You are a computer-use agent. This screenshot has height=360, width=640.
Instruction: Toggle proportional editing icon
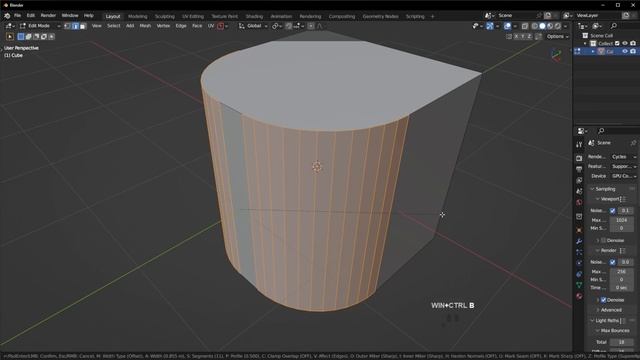pyautogui.click(x=311, y=26)
